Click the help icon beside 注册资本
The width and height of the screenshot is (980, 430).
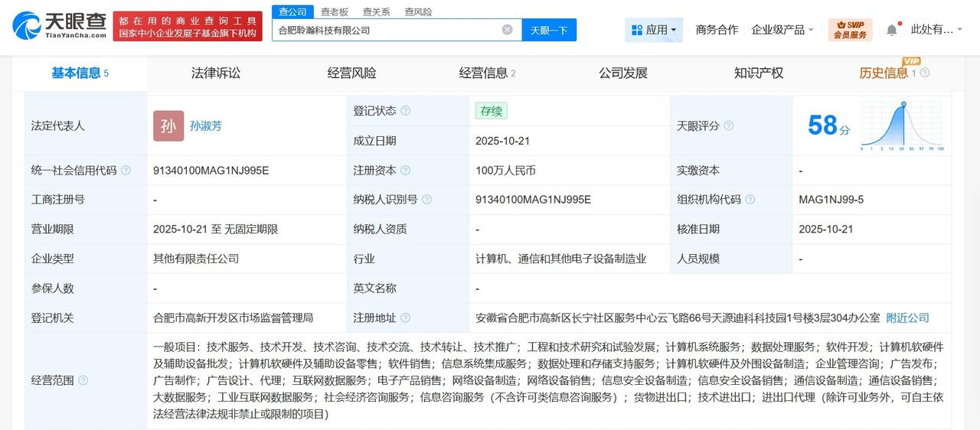(x=405, y=171)
